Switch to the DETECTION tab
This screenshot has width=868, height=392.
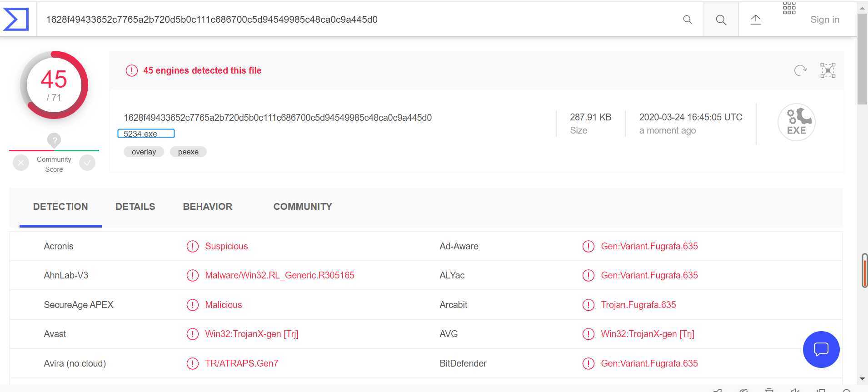pyautogui.click(x=60, y=207)
